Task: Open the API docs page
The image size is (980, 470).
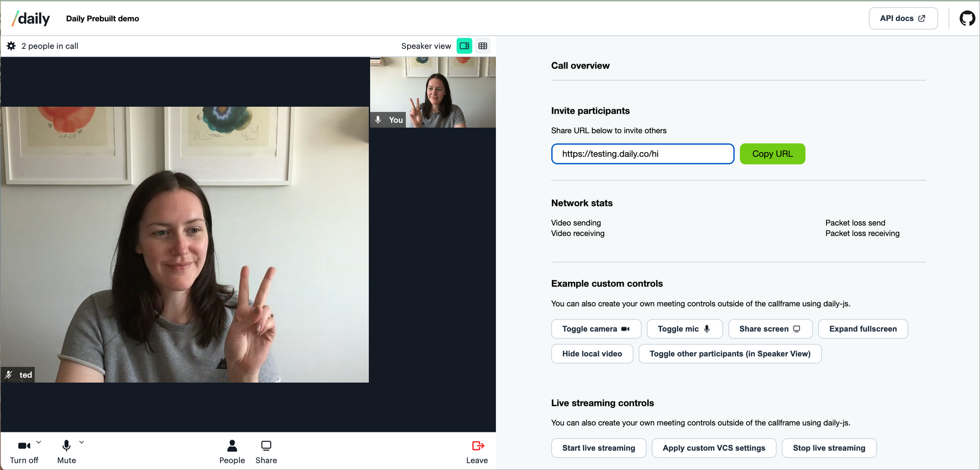Action: tap(903, 18)
